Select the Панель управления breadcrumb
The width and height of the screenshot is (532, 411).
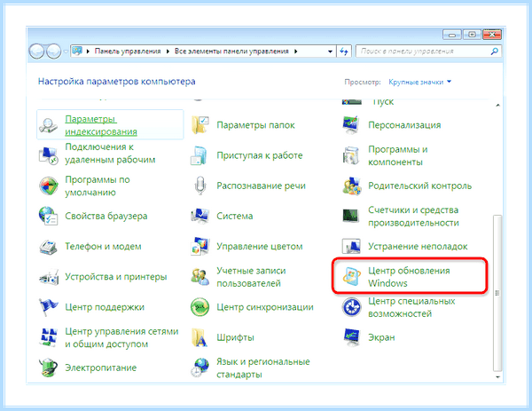coord(128,51)
